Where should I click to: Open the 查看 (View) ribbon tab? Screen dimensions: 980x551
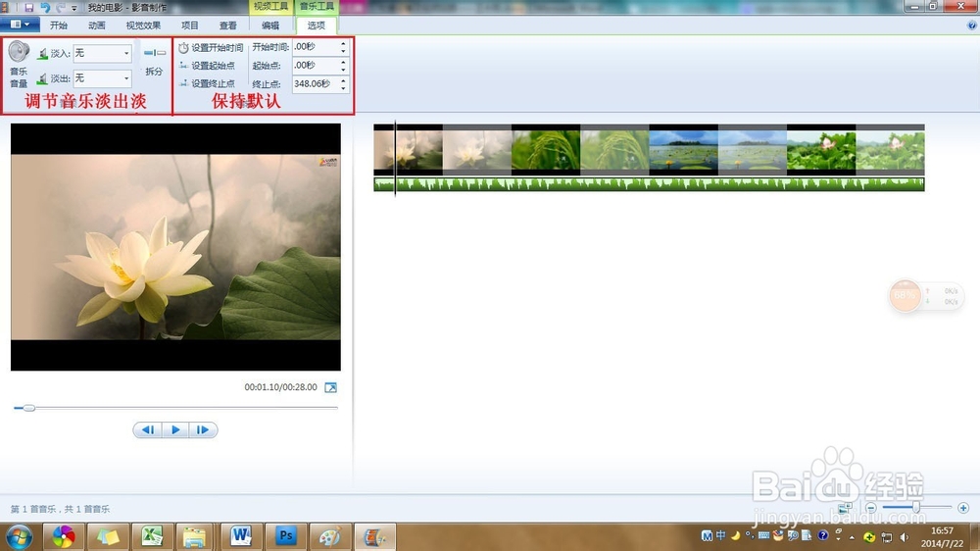coord(228,25)
